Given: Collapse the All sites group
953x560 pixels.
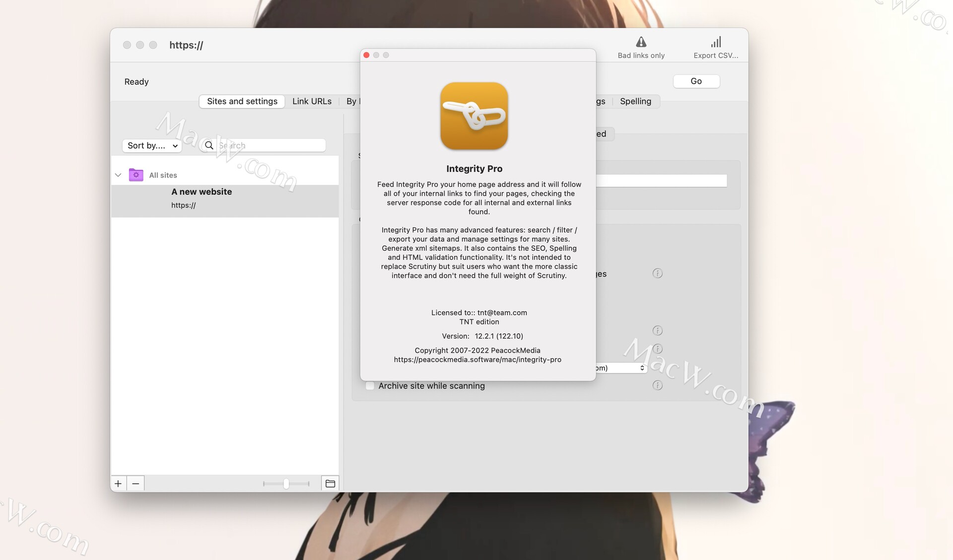Looking at the screenshot, I should coord(118,175).
